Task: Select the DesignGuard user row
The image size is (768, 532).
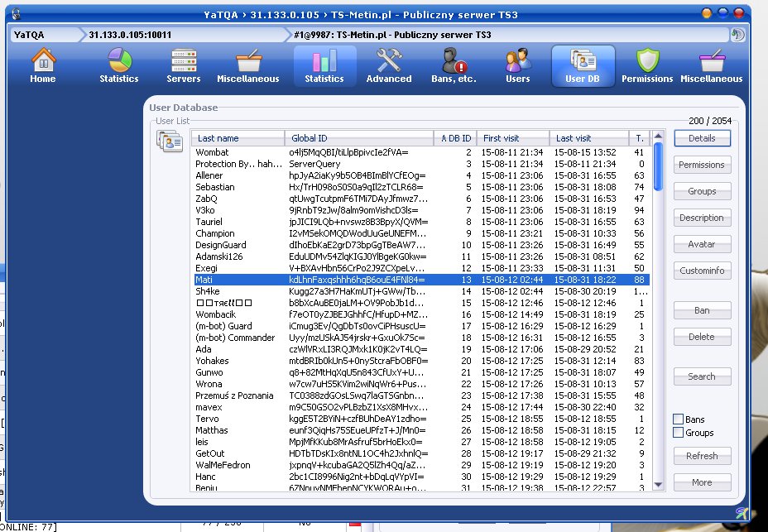Action: (x=422, y=245)
